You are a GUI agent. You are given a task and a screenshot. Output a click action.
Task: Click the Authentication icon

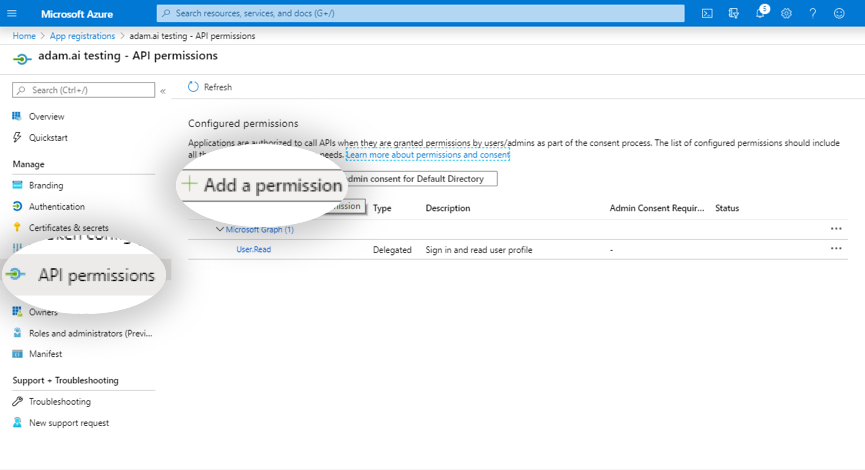[x=17, y=206]
